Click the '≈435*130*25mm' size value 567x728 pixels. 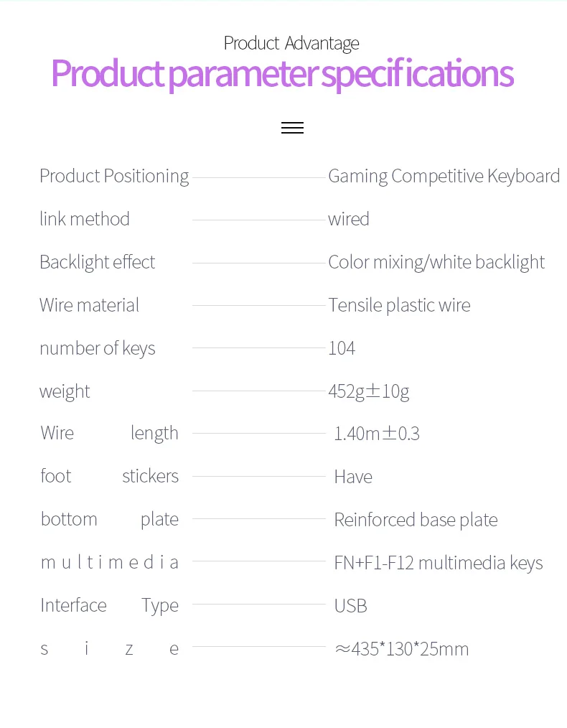coord(402,649)
